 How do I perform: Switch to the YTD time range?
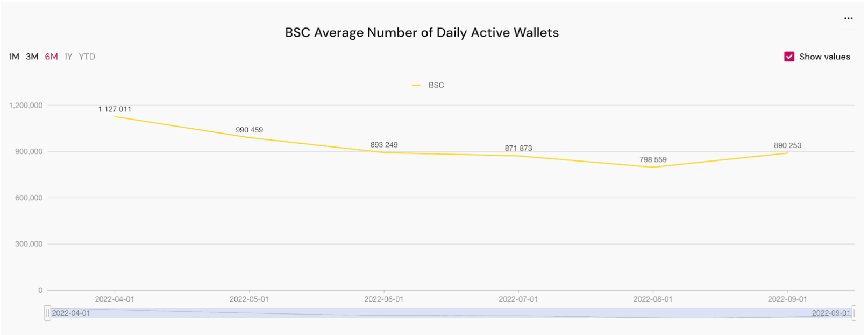pyautogui.click(x=87, y=57)
